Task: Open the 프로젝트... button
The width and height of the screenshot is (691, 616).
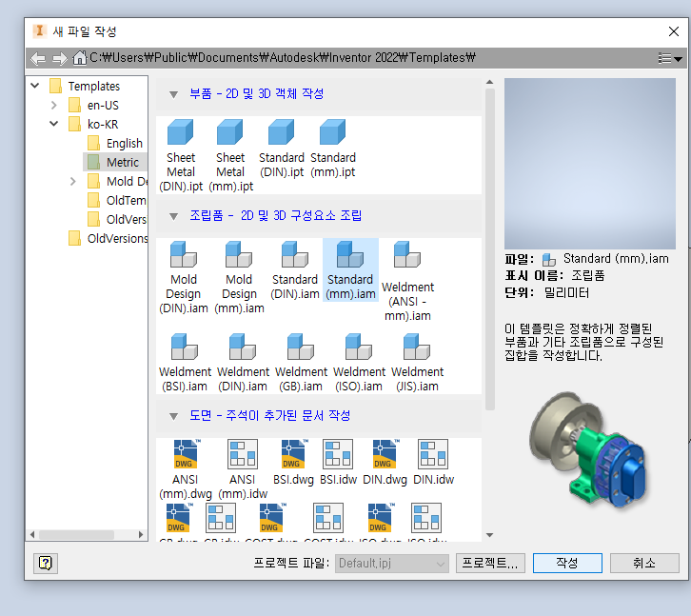Action: pyautogui.click(x=490, y=563)
